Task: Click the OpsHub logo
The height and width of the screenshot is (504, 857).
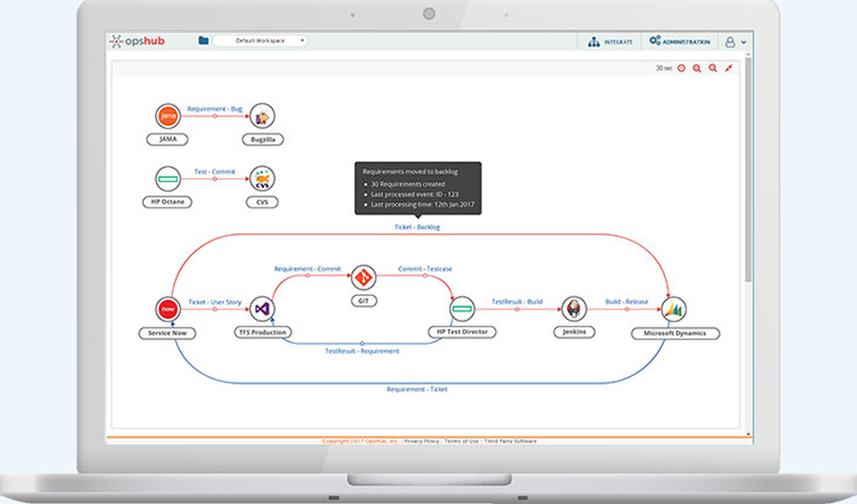Action: coord(137,41)
